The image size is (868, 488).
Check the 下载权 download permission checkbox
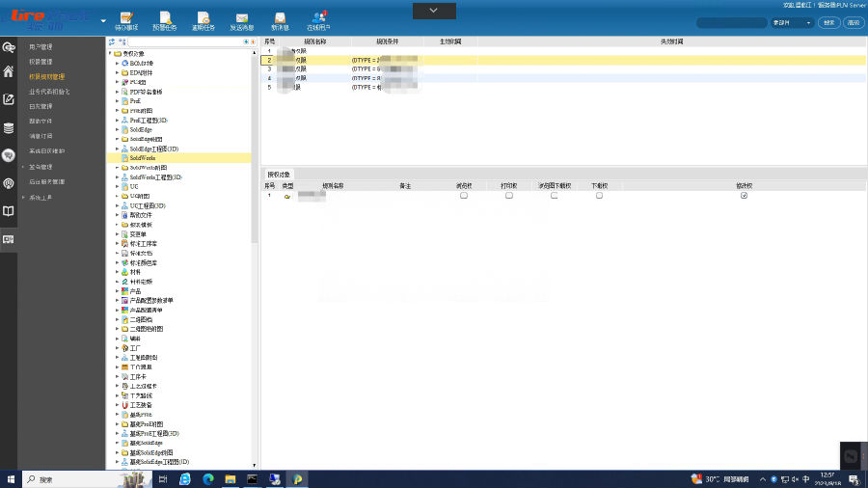(x=599, y=196)
